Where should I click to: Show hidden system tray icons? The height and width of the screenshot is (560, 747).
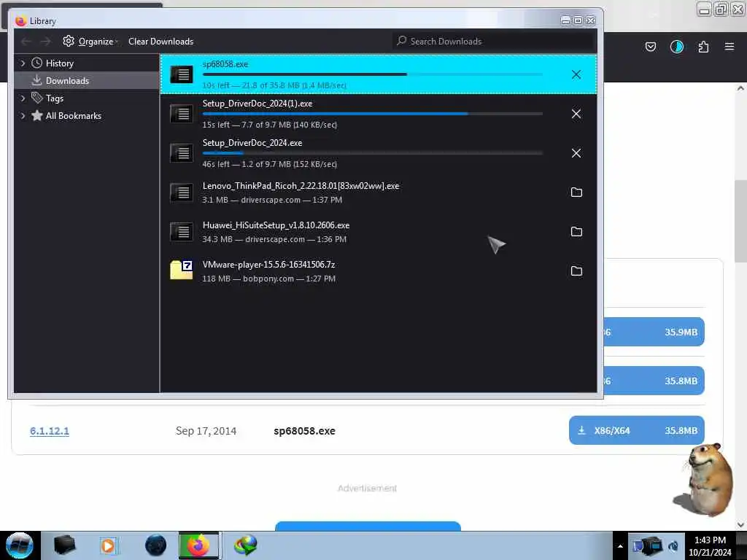tap(620, 546)
